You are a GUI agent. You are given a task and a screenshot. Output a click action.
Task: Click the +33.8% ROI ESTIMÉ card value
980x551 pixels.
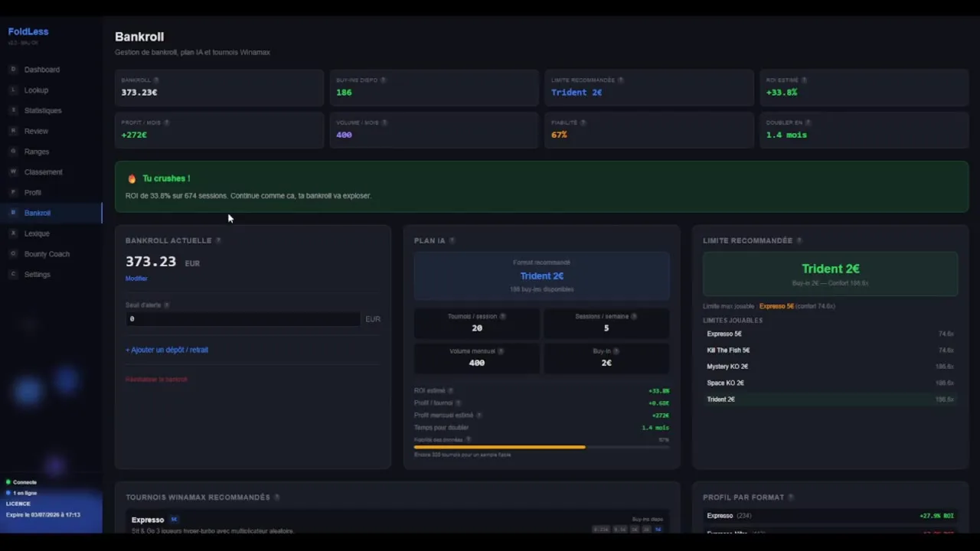(782, 93)
